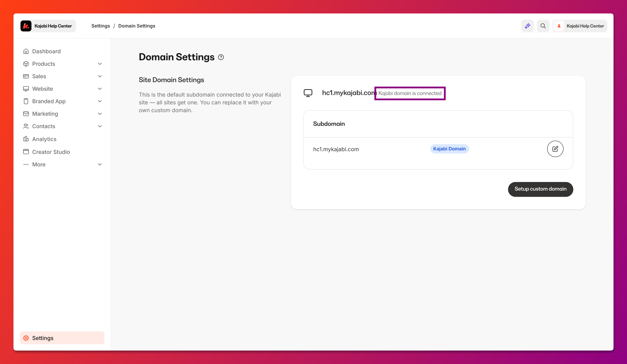This screenshot has width=627, height=364.
Task: Click the Kajabi logo icon
Action: point(26,26)
